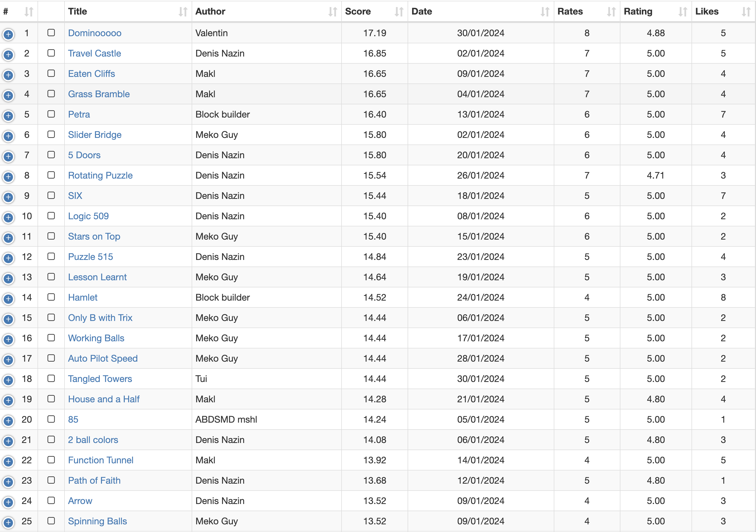Sort by Likes column arrows
The height and width of the screenshot is (532, 756).
746,12
